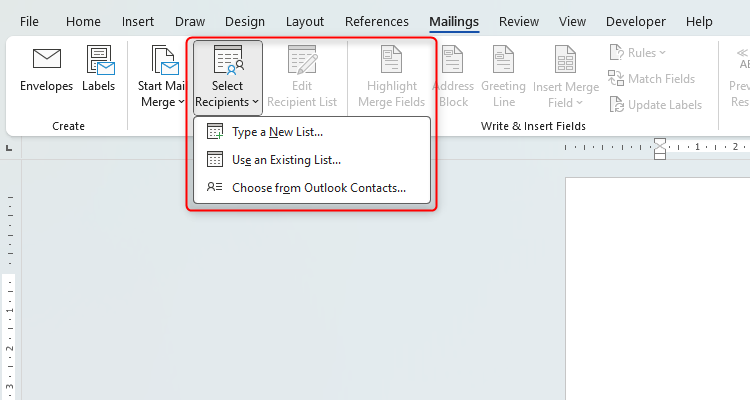
Task: Choose Type a New List option
Action: coord(312,132)
